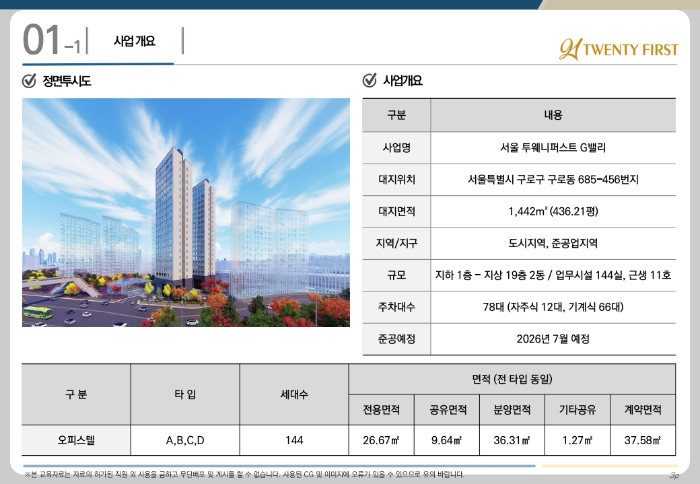
Task: Click the 도시지역, 준공업지역 cell
Action: pos(553,243)
